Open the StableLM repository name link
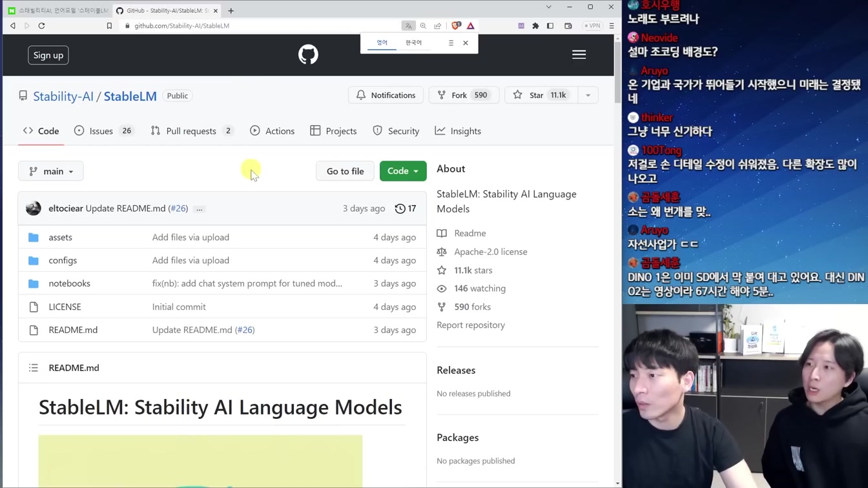 pos(130,96)
